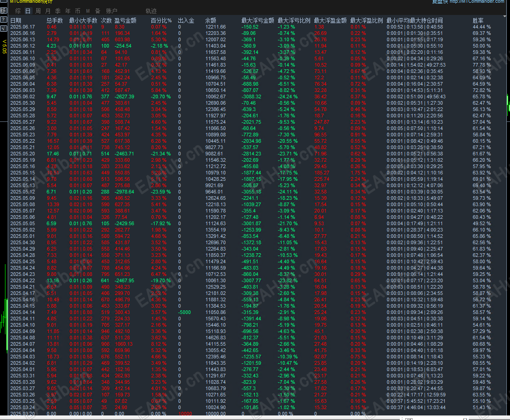The height and width of the screenshot is (420, 510).
Task: Click the profit 1060.13 on 2025.04.07
Action: click(x=124, y=344)
